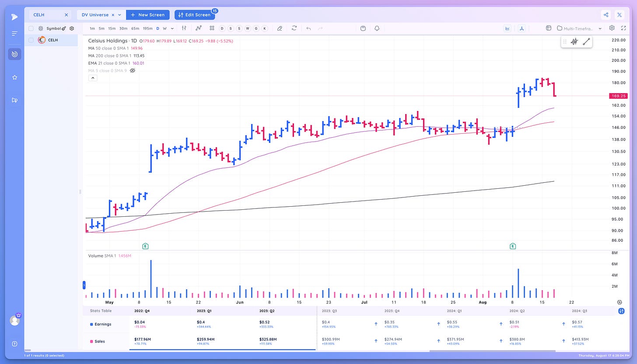Open the layout template icon
The width and height of the screenshot is (637, 364).
[548, 28]
